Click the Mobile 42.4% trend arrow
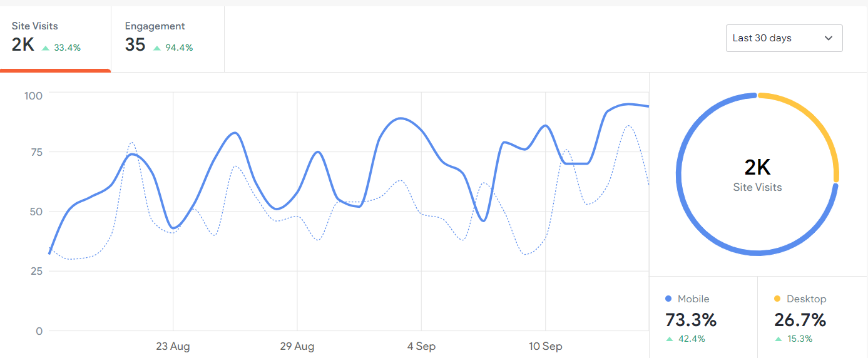 tap(670, 339)
